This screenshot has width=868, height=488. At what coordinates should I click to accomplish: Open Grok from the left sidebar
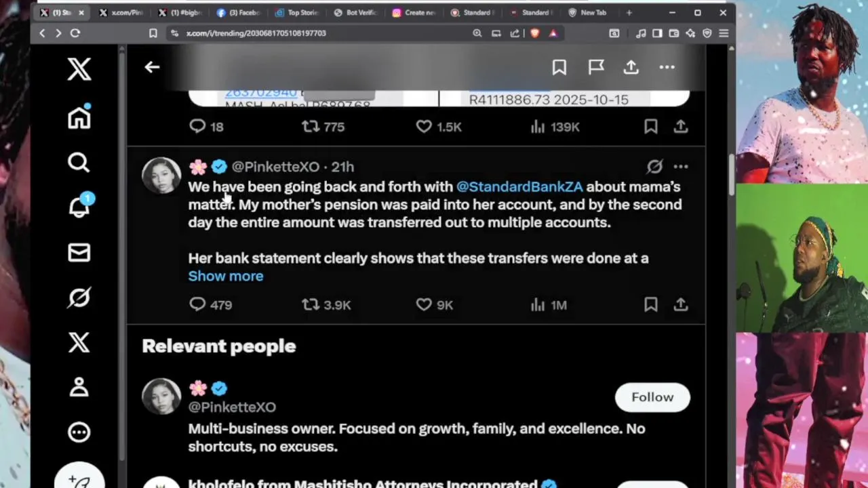pos(79,298)
